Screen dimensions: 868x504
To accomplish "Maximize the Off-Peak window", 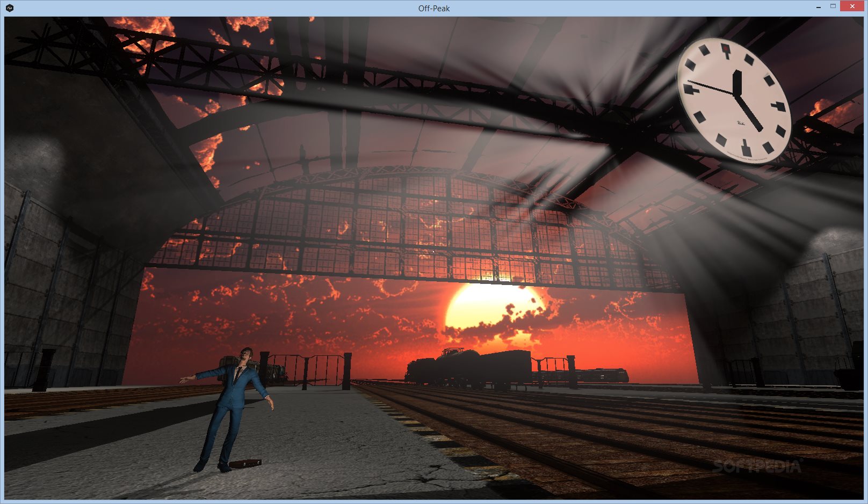I will pos(833,6).
